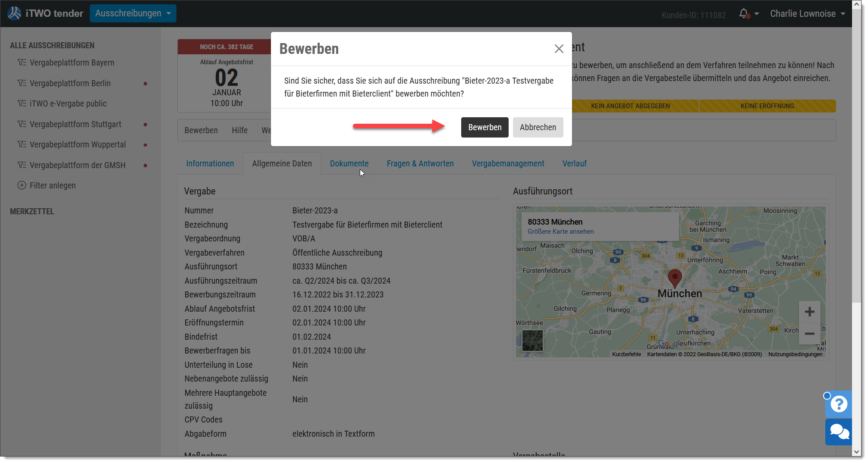Close the Bewerben dialog with X

click(559, 49)
